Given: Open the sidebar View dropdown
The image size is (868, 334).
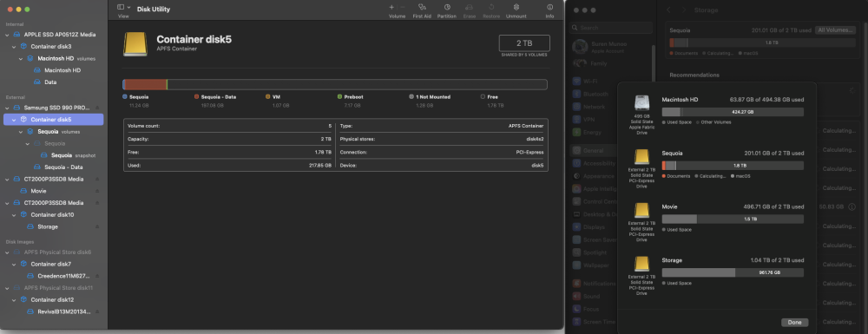Looking at the screenshot, I should pos(124,7).
